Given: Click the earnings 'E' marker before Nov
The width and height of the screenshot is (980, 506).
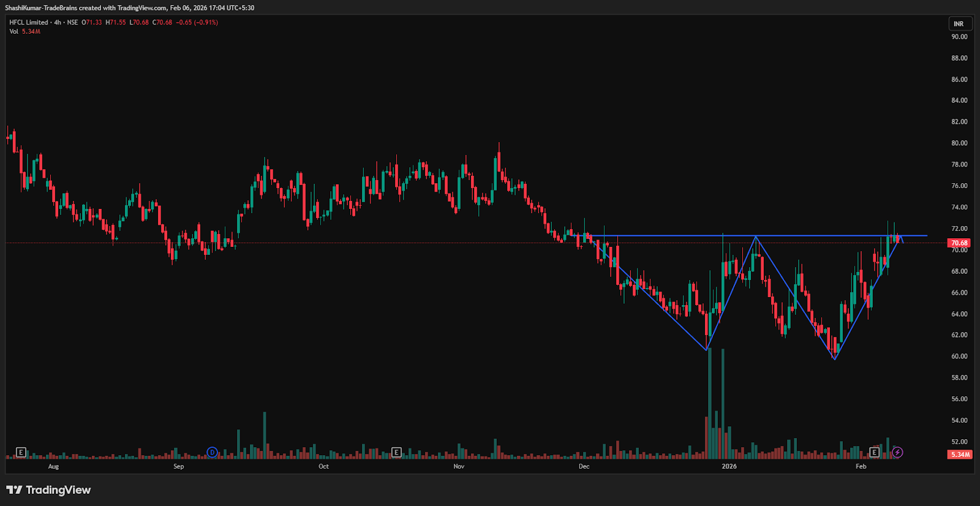Looking at the screenshot, I should tap(396, 453).
